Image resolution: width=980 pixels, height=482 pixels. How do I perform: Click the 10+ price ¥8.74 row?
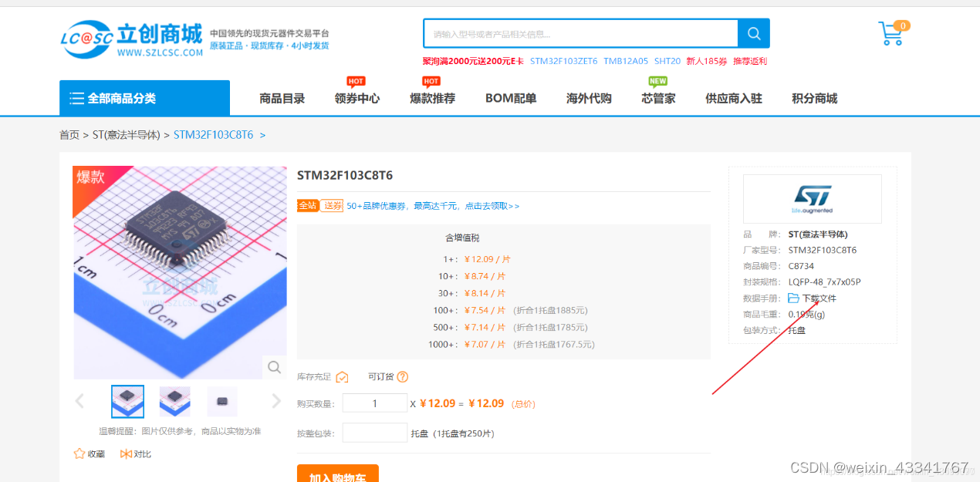[472, 276]
